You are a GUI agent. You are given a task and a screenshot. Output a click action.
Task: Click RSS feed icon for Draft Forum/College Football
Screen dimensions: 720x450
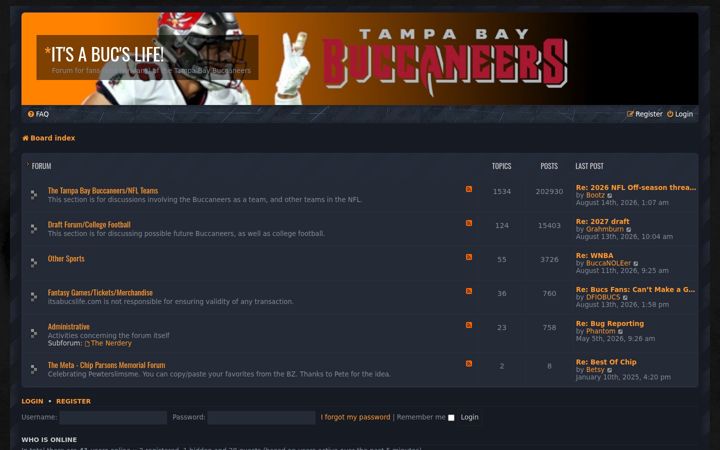(469, 223)
